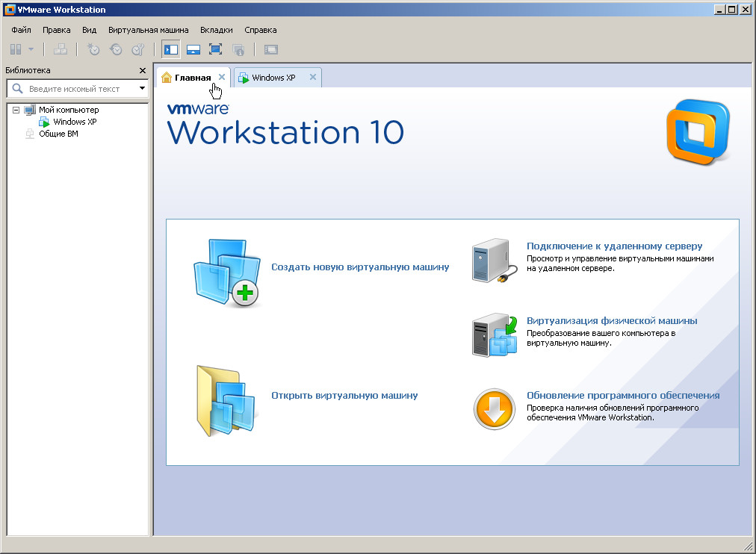The width and height of the screenshot is (756, 554).
Task: Click the VMware title bar app icon
Action: 9,9
